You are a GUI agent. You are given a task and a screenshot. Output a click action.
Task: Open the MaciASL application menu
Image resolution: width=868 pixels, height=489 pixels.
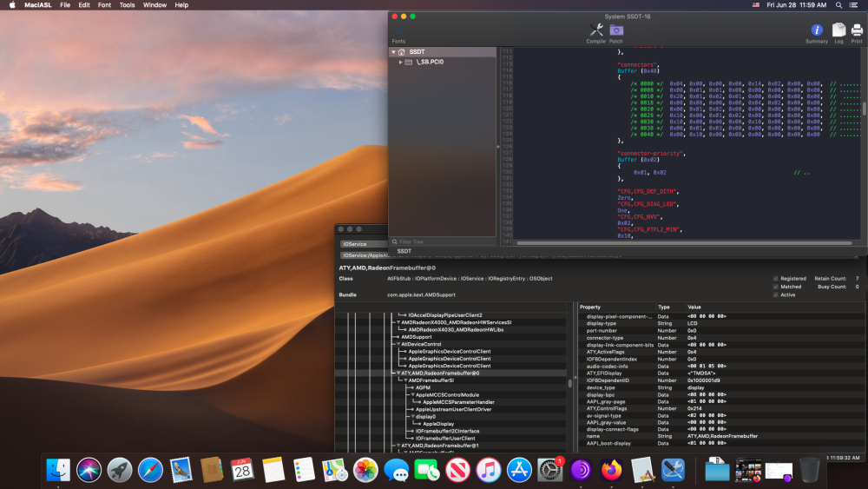(37, 5)
